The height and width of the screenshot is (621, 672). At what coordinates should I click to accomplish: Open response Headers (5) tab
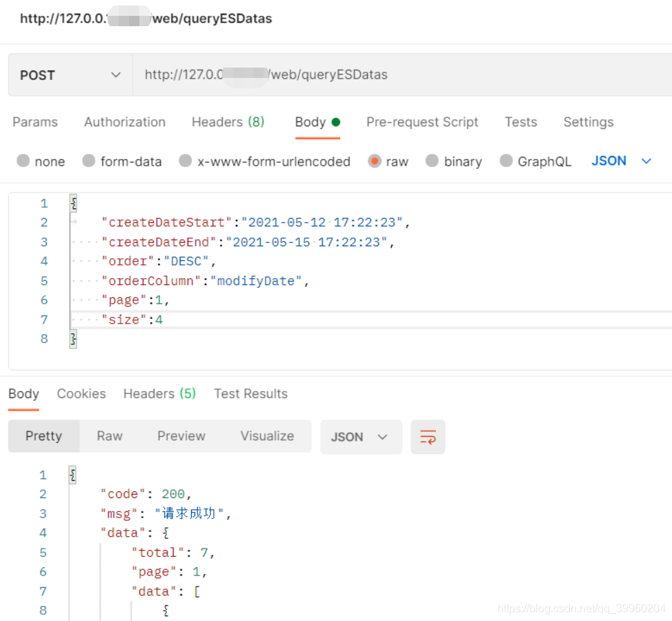(159, 393)
